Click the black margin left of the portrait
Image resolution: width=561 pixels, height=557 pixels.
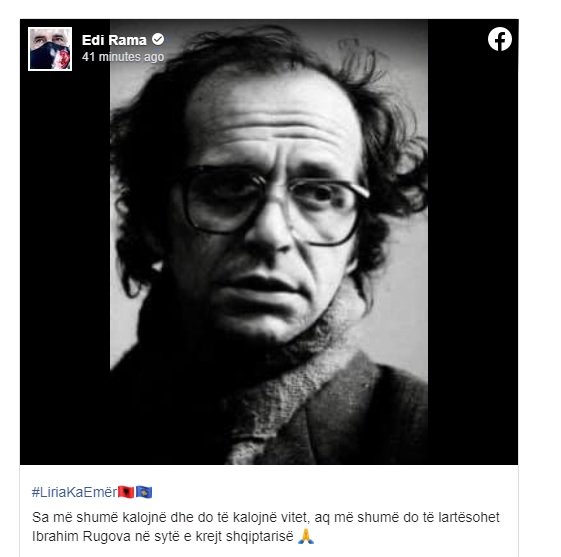pyautogui.click(x=65, y=268)
